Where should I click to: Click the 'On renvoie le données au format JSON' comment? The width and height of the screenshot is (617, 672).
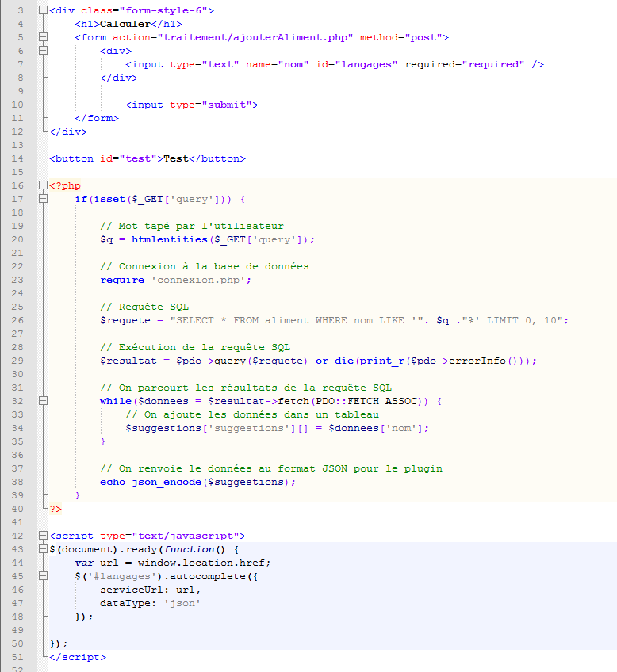click(233, 468)
